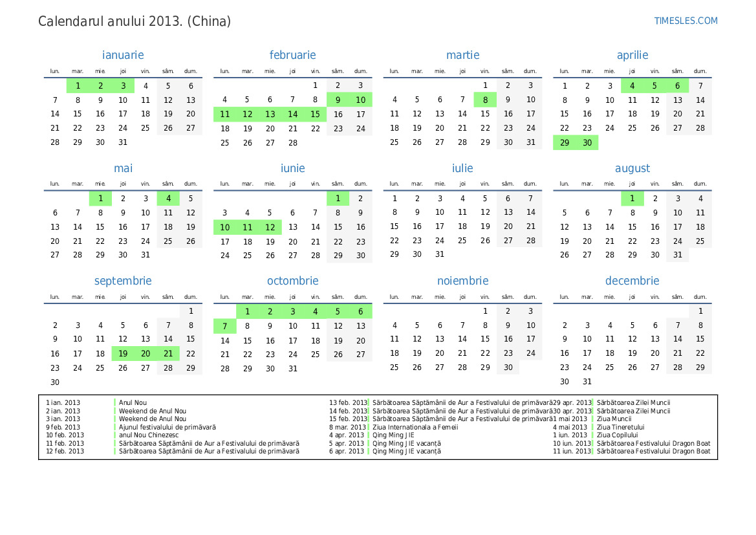Select the octombrie month heading
The width and height of the screenshot is (756, 535).
[x=292, y=281]
